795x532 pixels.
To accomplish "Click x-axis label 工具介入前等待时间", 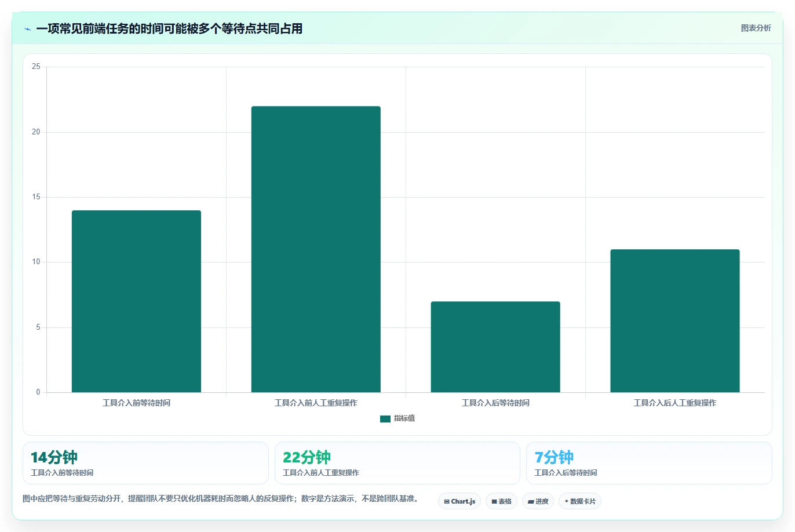I will click(136, 403).
